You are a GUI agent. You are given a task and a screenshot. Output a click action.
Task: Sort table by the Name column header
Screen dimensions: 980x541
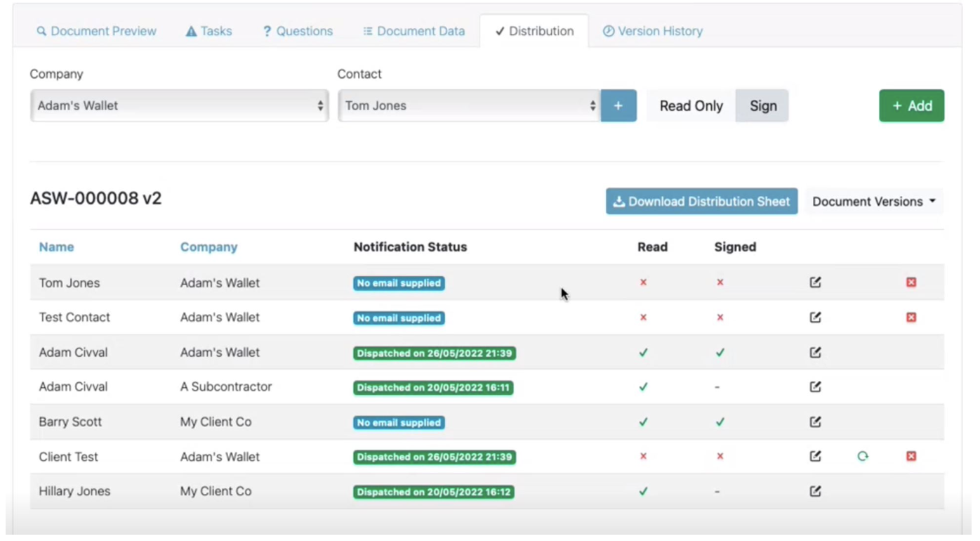tap(56, 247)
